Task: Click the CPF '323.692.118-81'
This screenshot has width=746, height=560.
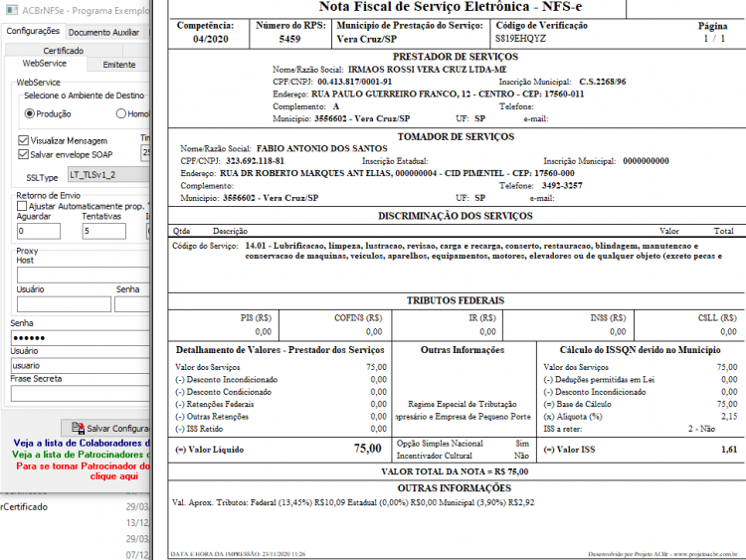Action: tap(255, 161)
